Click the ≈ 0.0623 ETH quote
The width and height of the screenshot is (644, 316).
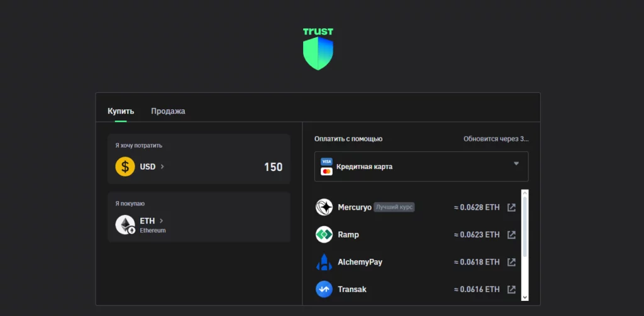tap(477, 235)
